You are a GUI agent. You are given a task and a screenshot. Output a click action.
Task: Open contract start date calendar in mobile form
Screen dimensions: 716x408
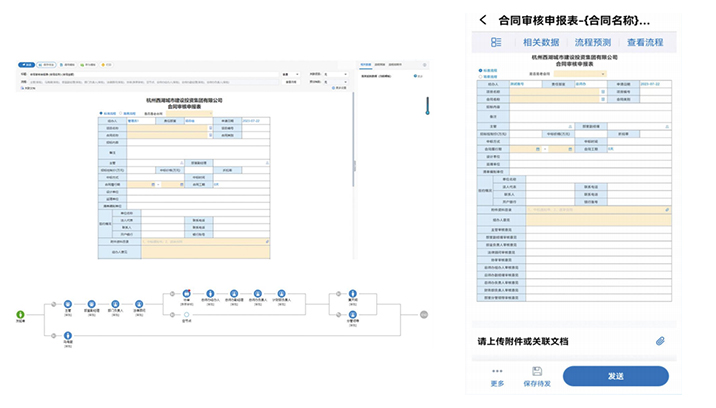537,149
